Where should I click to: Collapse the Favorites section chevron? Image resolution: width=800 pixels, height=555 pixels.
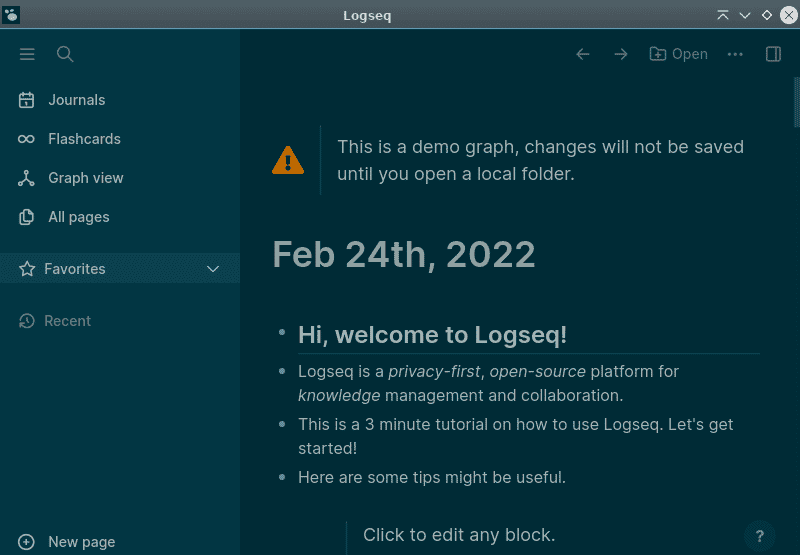(x=213, y=269)
